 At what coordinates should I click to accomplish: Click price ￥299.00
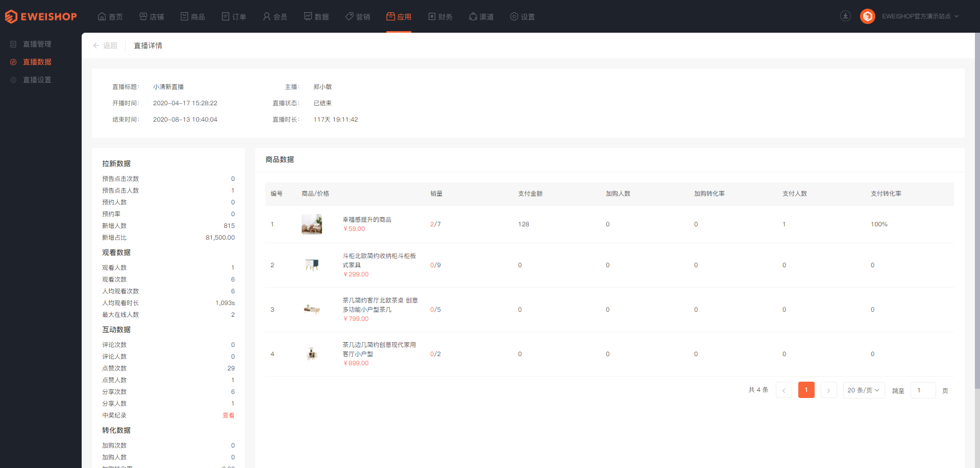click(x=356, y=274)
